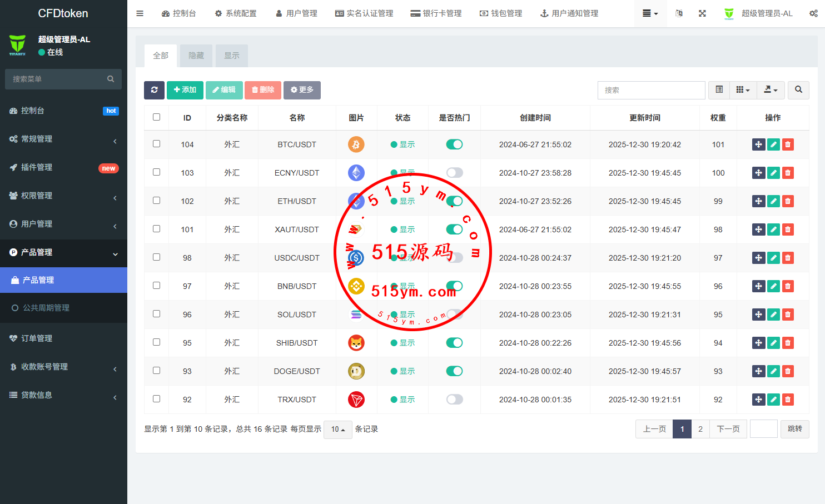Open the SHIB/USDT coin image thumbnail
The image size is (825, 504).
coord(356,343)
